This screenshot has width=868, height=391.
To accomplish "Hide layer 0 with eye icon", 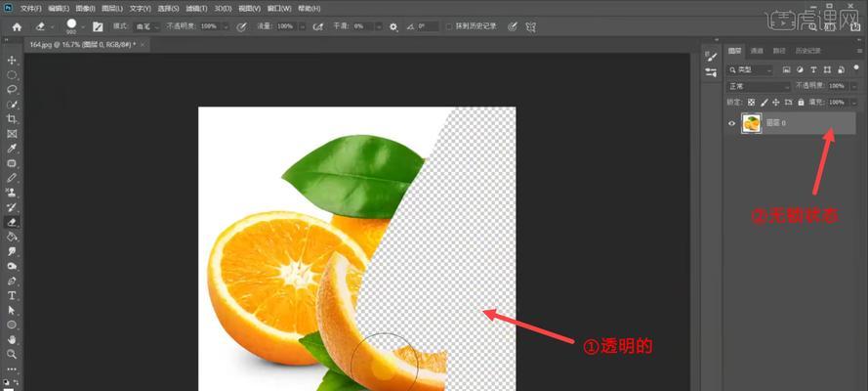I will click(x=732, y=123).
